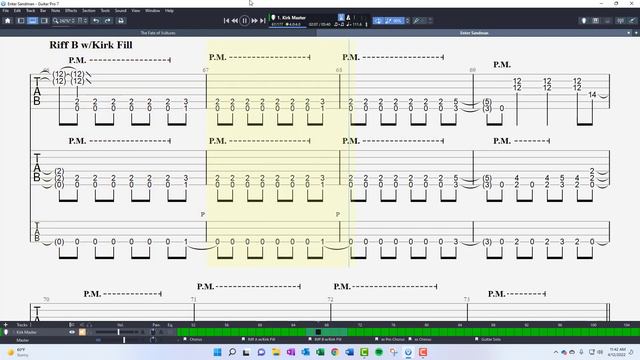The width and height of the screenshot is (640, 360).
Task: Jump to the first bar
Action: click(x=227, y=20)
